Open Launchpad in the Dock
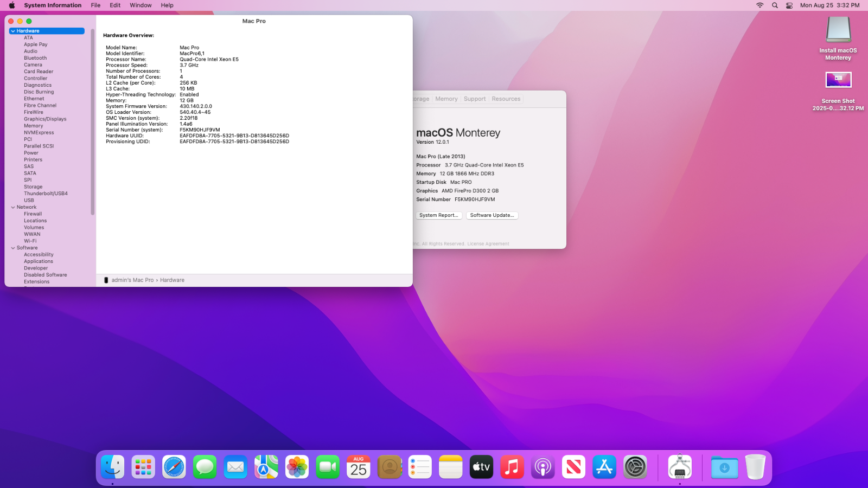868x488 pixels. [143, 467]
